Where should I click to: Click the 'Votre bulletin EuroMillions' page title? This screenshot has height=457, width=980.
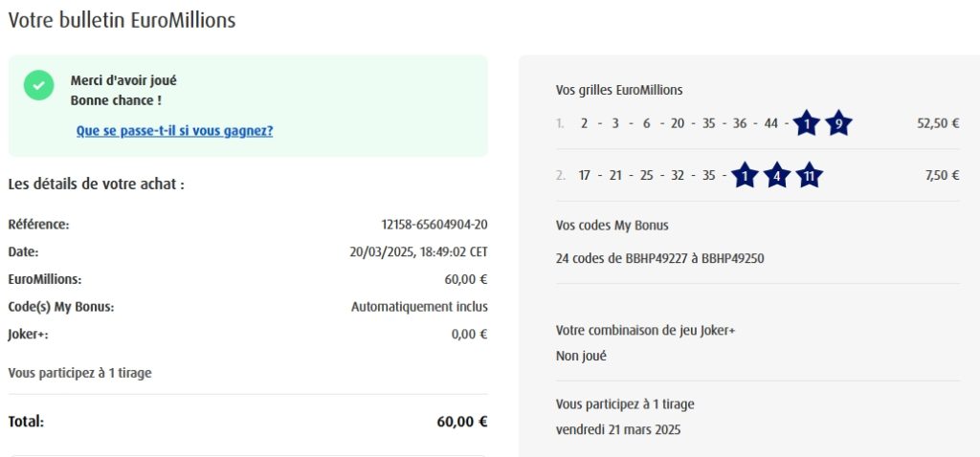point(122,20)
